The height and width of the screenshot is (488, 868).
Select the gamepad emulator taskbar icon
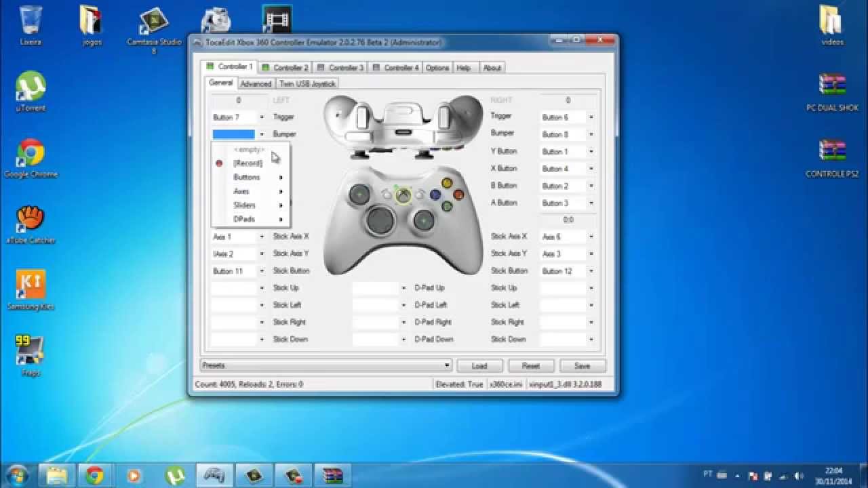coord(214,474)
